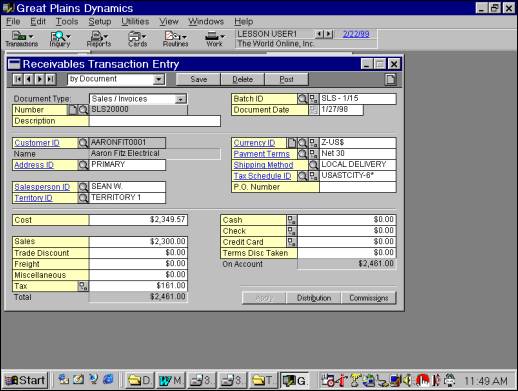Click the Check expansion icon

292,231
